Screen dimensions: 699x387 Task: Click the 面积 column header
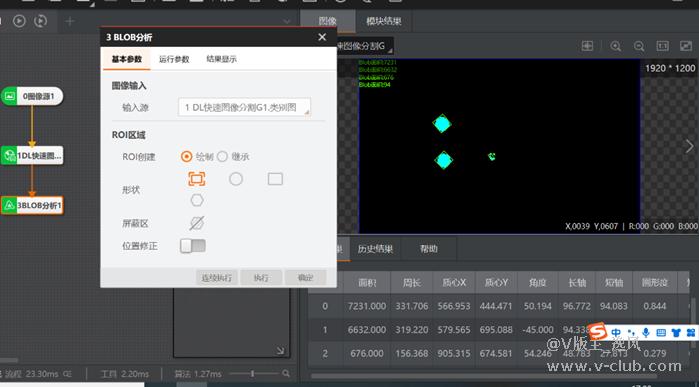click(368, 282)
